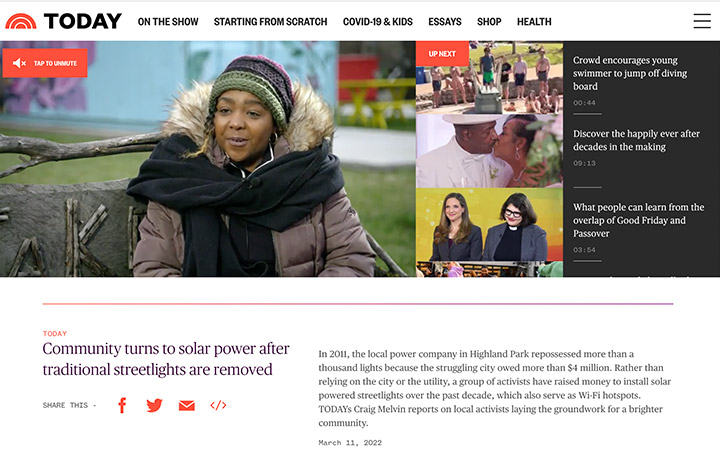Unmute video with Tap to Unmute
Image resolution: width=720 pixels, height=460 pixels.
click(x=45, y=63)
